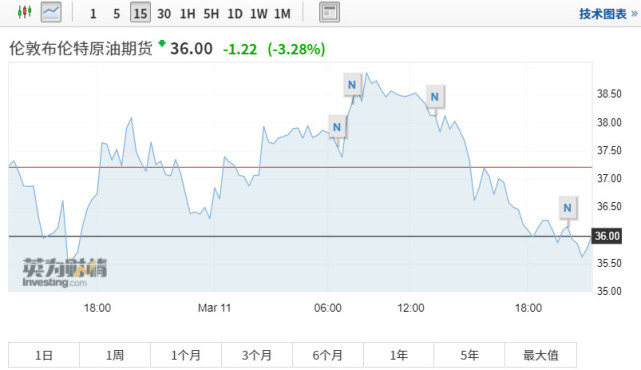Select the 5 minute interval
This screenshot has height=370, width=641.
click(x=117, y=14)
